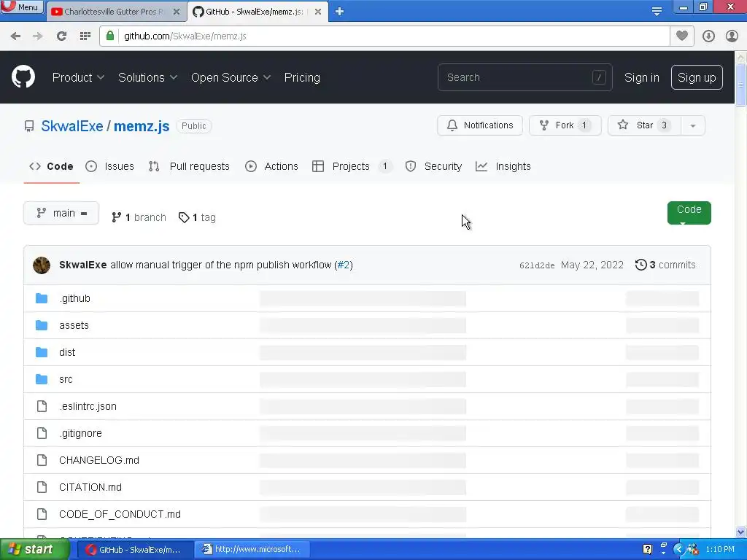Open the Windows Start button

tap(34, 550)
